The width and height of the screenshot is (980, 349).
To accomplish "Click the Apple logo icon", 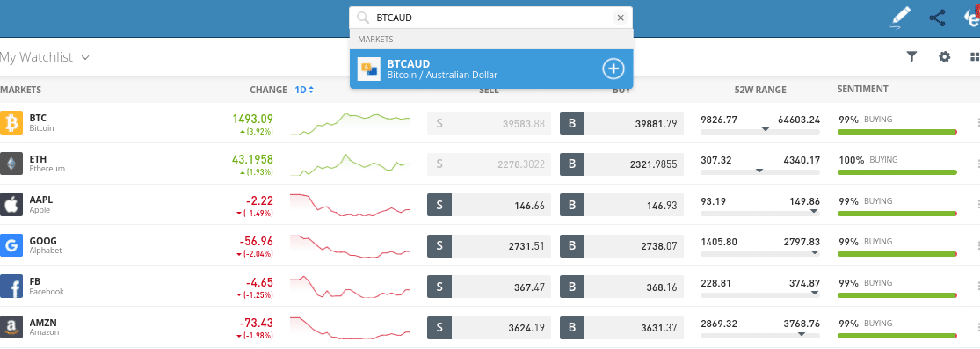I will tap(11, 205).
